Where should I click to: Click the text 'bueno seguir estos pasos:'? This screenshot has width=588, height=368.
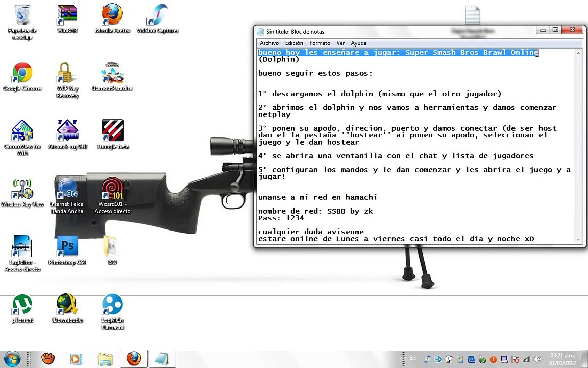[315, 73]
